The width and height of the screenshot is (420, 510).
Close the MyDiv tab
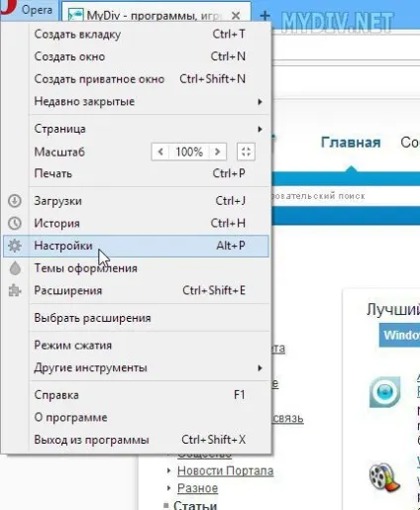coord(236,15)
